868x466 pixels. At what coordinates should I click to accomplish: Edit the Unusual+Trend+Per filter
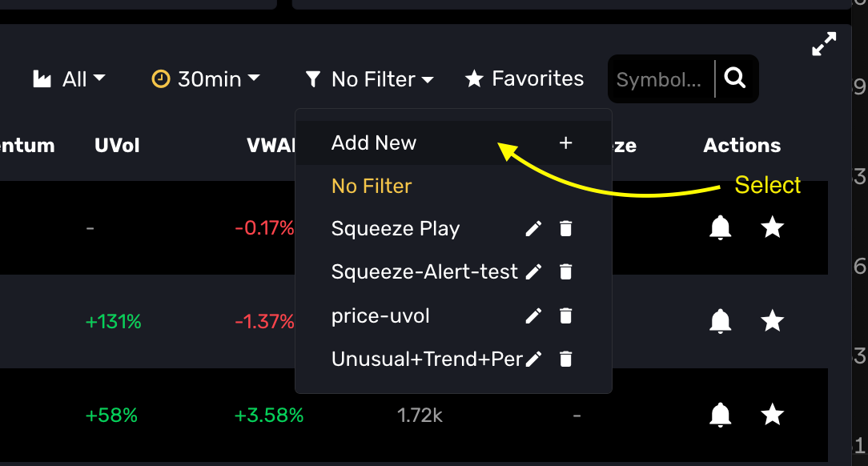click(x=533, y=360)
